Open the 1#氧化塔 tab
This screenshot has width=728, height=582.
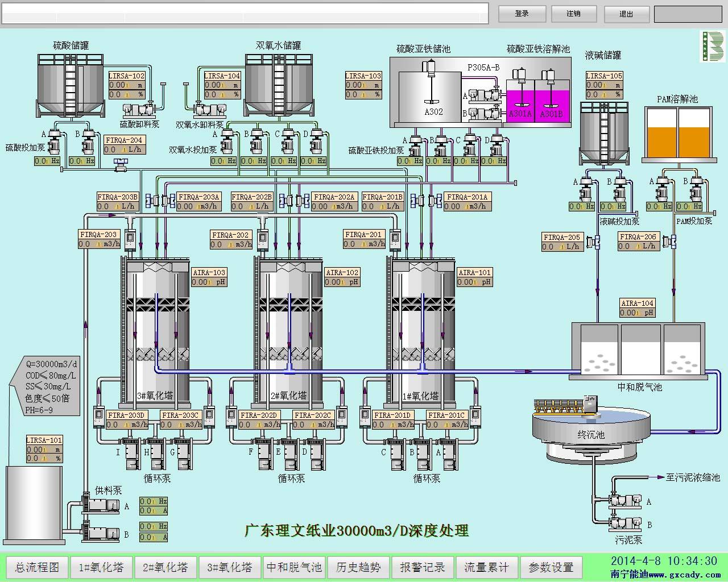[101, 567]
